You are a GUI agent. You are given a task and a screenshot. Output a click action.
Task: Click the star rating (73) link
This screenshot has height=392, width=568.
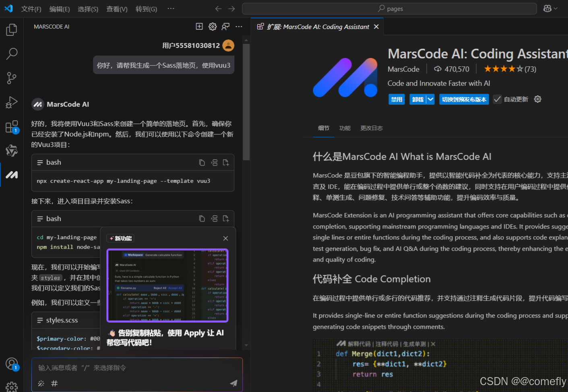pyautogui.click(x=510, y=69)
